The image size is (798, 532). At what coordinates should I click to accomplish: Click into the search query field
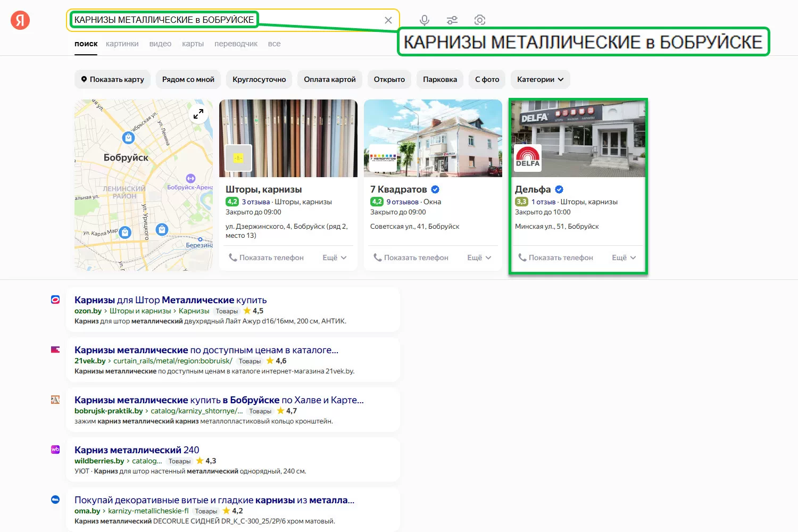pyautogui.click(x=319, y=20)
